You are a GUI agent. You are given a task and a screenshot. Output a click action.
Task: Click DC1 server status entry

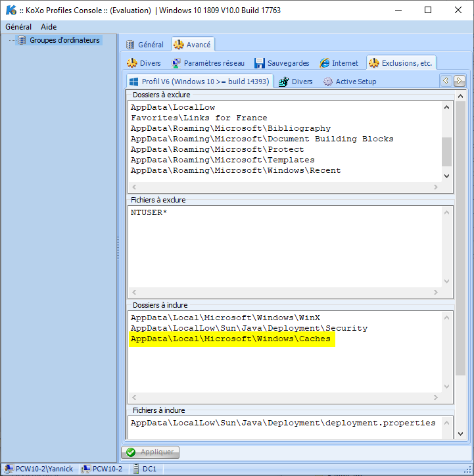[x=145, y=469]
